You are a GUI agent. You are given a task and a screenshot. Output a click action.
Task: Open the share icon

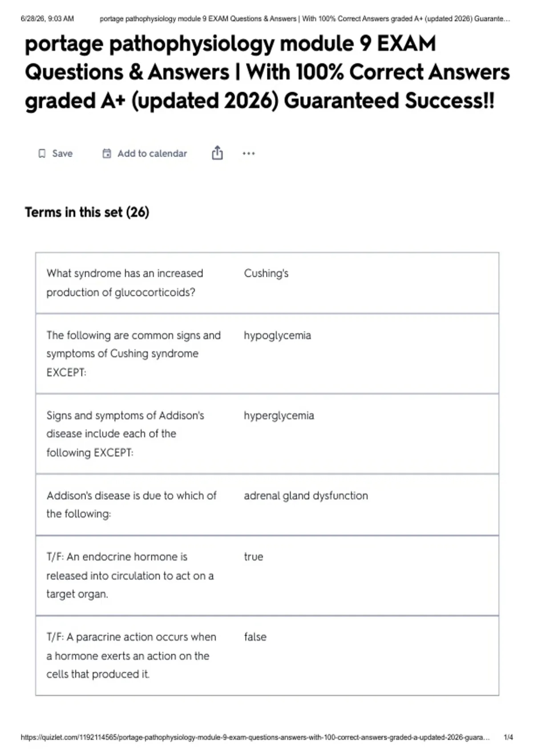pos(217,153)
